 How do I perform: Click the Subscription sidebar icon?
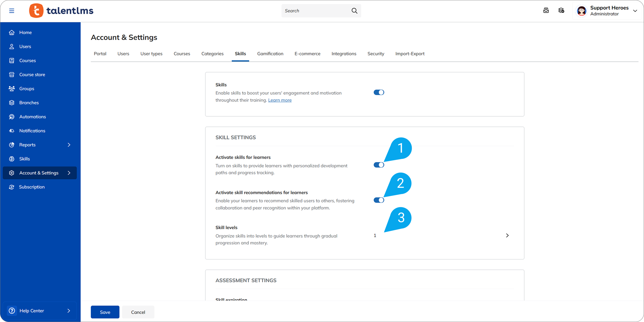point(12,187)
